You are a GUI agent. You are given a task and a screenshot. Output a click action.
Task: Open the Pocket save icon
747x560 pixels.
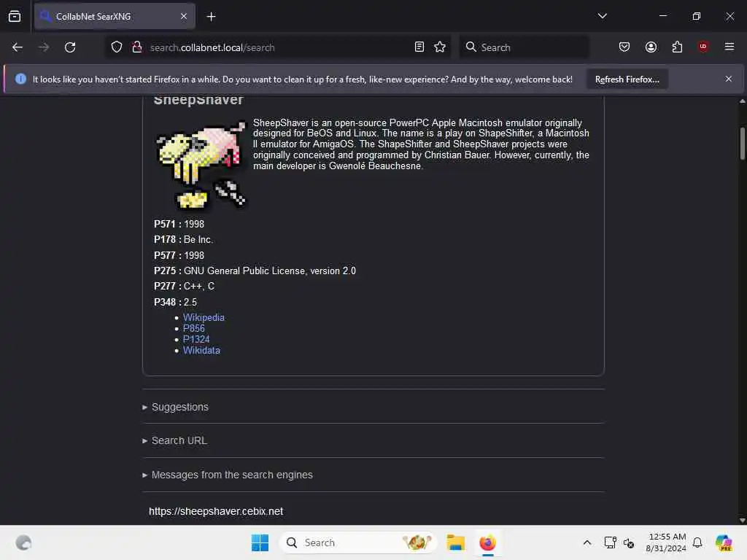point(624,47)
